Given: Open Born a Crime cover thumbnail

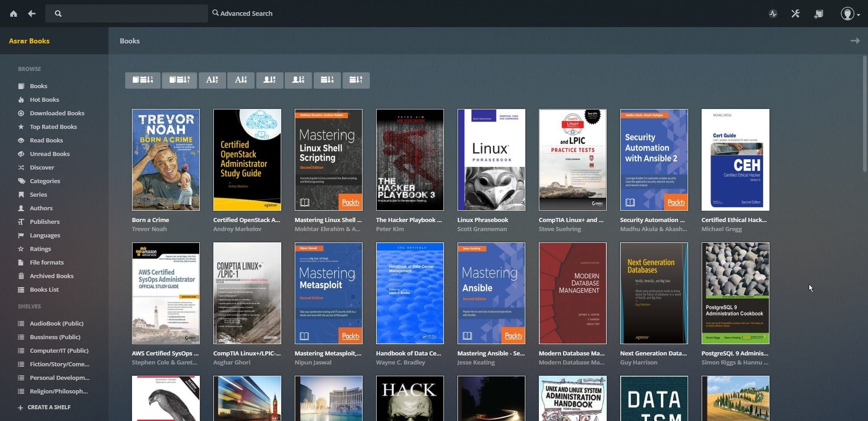Looking at the screenshot, I should click(166, 160).
